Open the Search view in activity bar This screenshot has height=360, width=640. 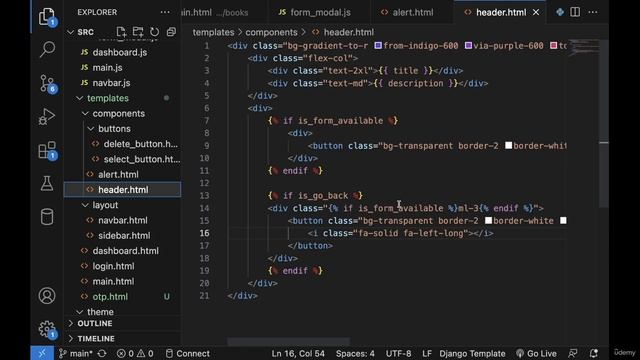[x=47, y=50]
